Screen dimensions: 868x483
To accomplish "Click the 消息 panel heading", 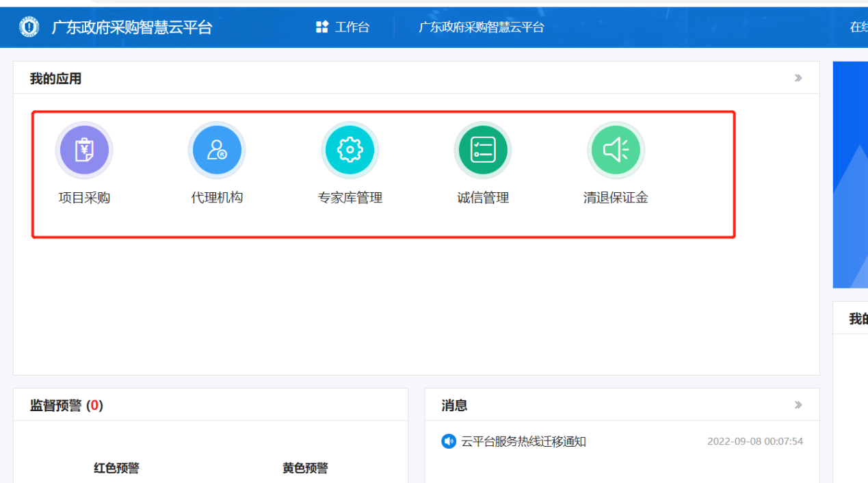I will pos(454,406).
